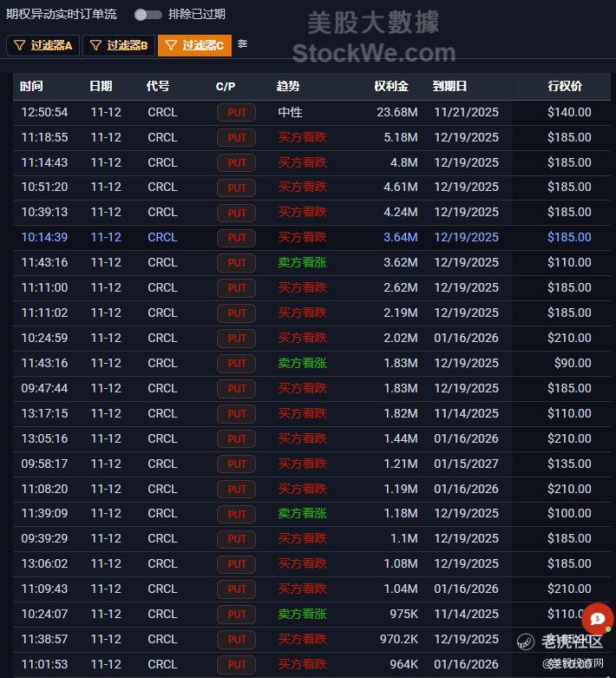Select the 过滤器B filter tab
This screenshot has height=678, width=616.
coord(119,45)
